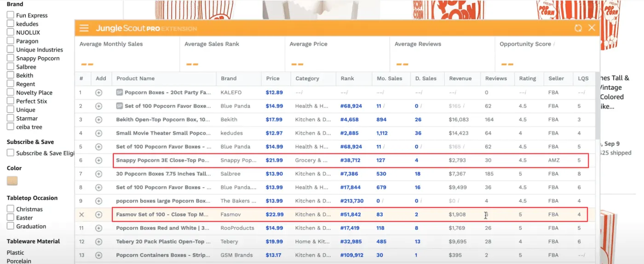Open Bekith Open-Top Popcorn Box product link
The width and height of the screenshot is (644, 264).
pos(163,120)
